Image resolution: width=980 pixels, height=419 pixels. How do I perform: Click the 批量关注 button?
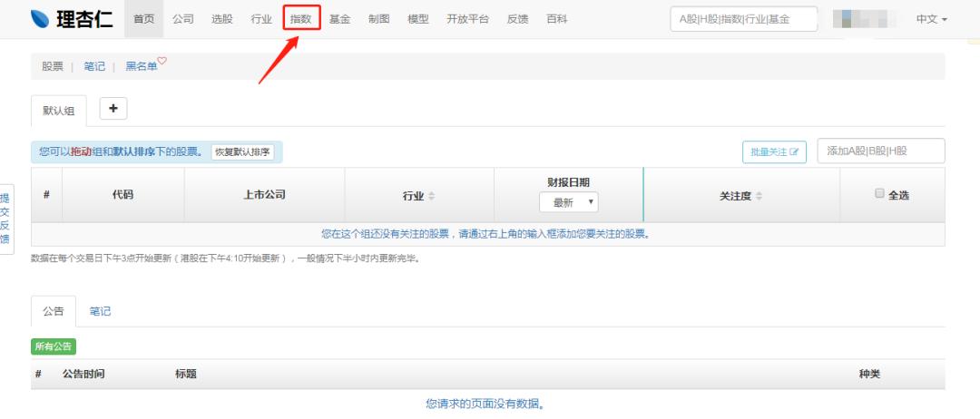click(774, 151)
